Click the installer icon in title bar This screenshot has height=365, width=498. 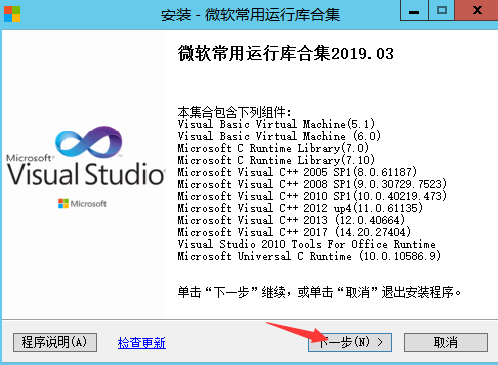[12, 14]
